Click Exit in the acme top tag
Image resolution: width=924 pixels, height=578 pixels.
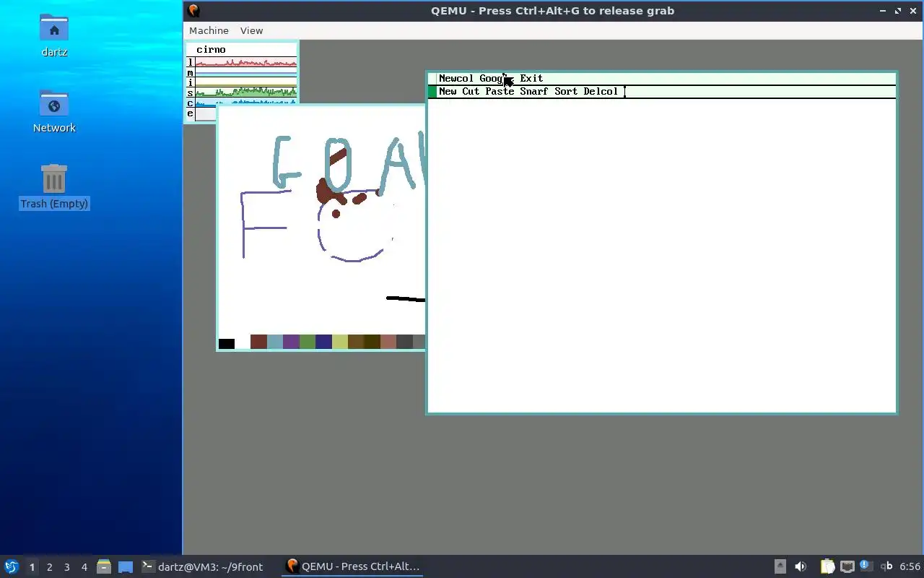(531, 78)
